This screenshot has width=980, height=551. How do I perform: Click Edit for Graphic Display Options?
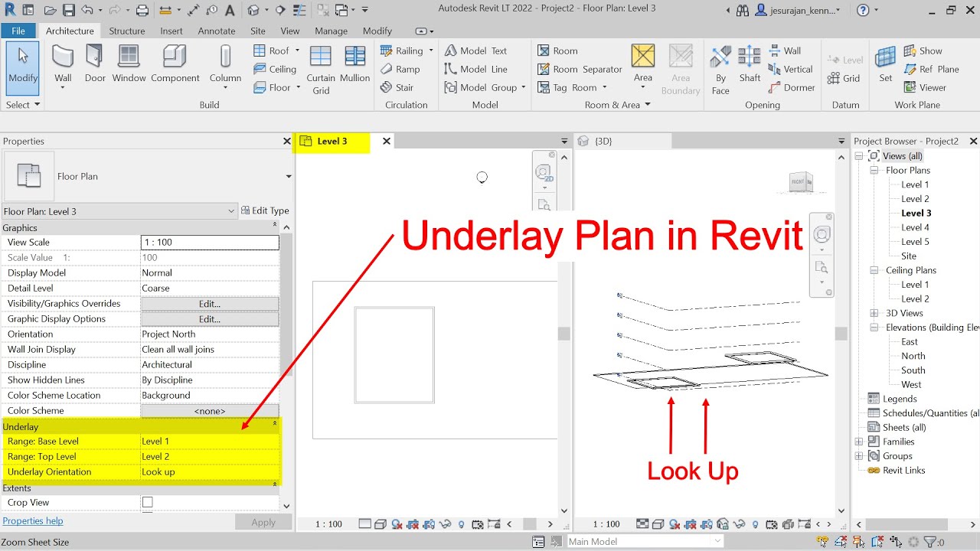pyautogui.click(x=210, y=319)
